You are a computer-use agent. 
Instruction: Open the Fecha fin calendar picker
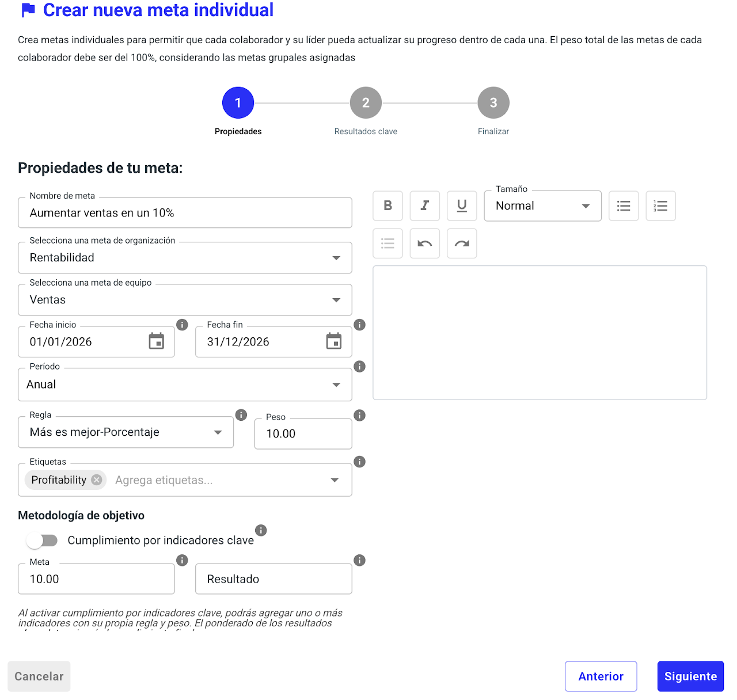334,341
